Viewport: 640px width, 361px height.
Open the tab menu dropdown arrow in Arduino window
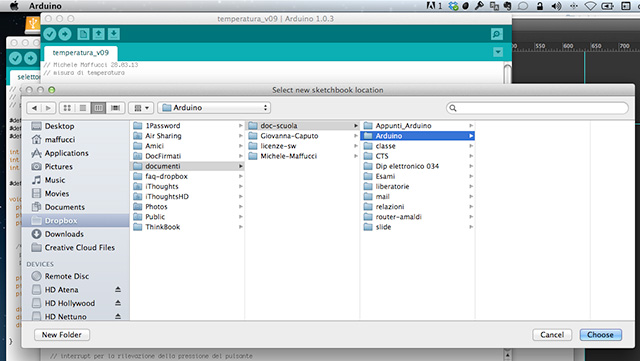tap(498, 52)
